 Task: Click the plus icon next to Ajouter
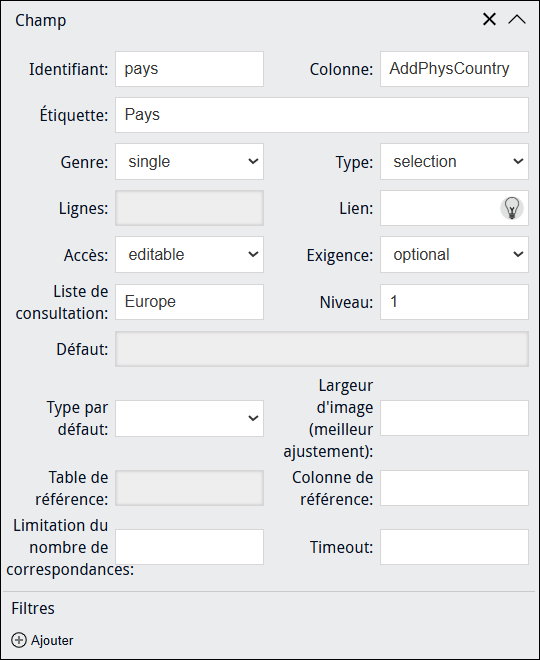point(19,640)
